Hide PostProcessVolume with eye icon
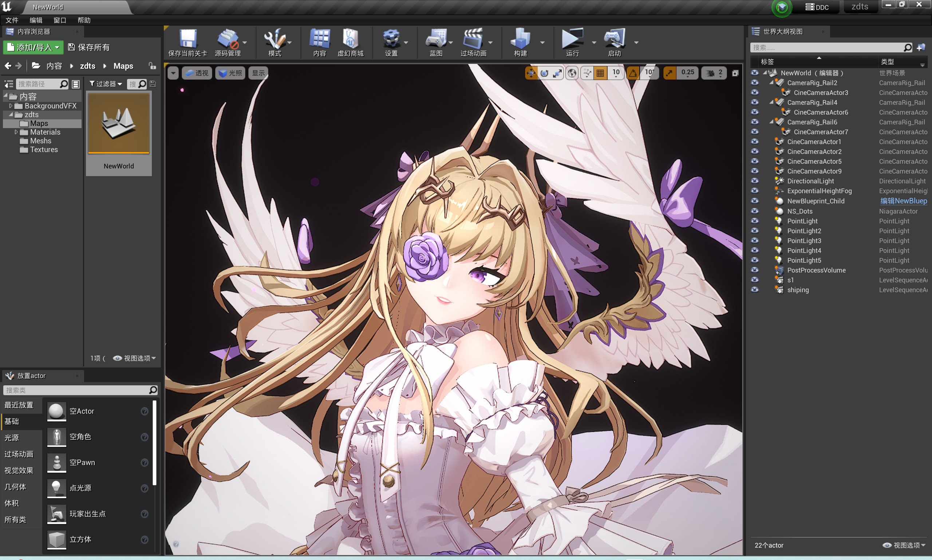932x560 pixels. 754,270
